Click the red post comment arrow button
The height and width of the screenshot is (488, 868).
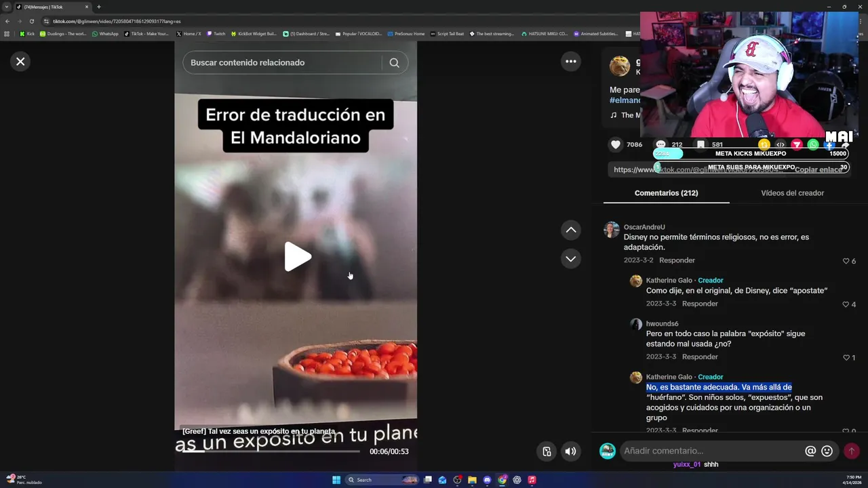pos(851,451)
